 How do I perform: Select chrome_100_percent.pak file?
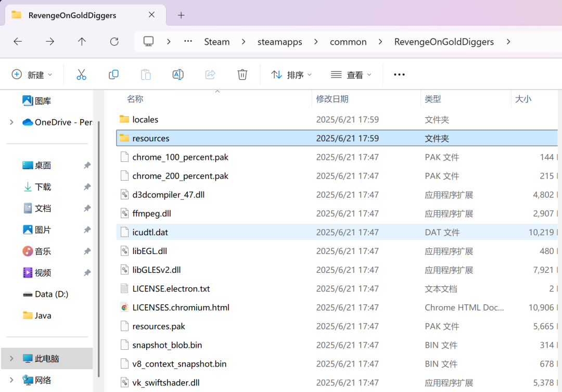click(337, 157)
